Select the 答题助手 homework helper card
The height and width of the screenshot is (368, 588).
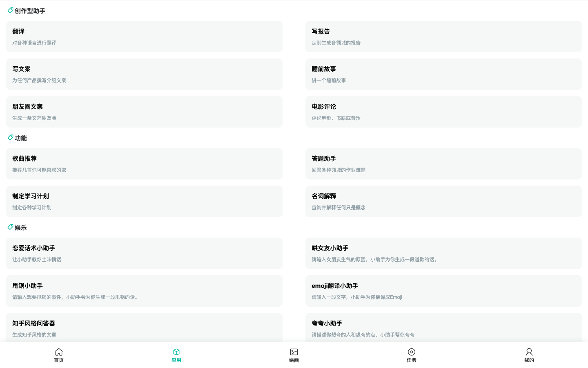tap(443, 164)
